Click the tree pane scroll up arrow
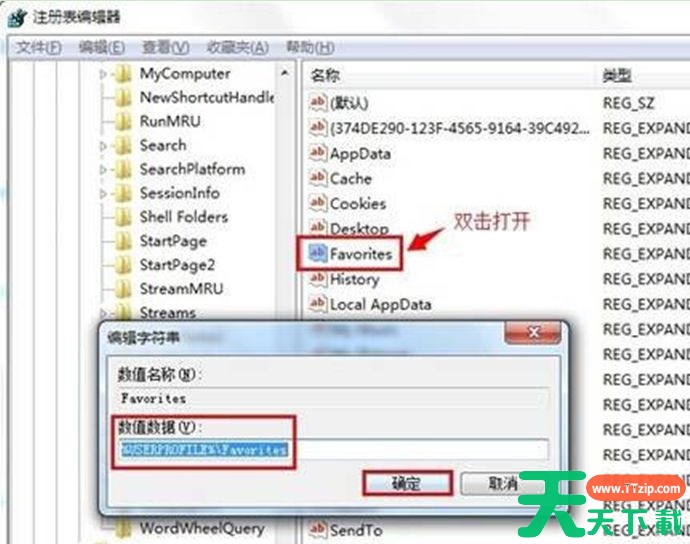 pyautogui.click(x=285, y=73)
